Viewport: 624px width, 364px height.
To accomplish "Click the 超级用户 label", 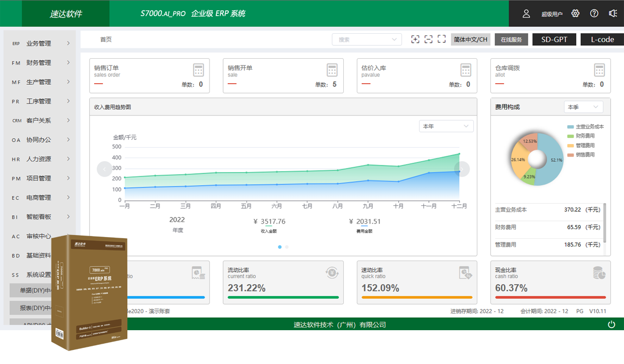I will (552, 14).
